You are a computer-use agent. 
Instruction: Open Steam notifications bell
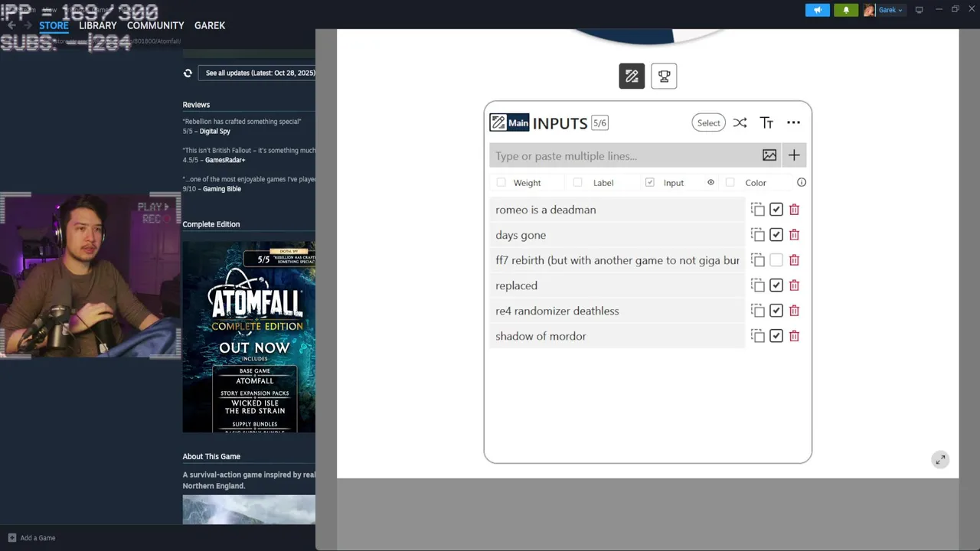click(x=846, y=10)
